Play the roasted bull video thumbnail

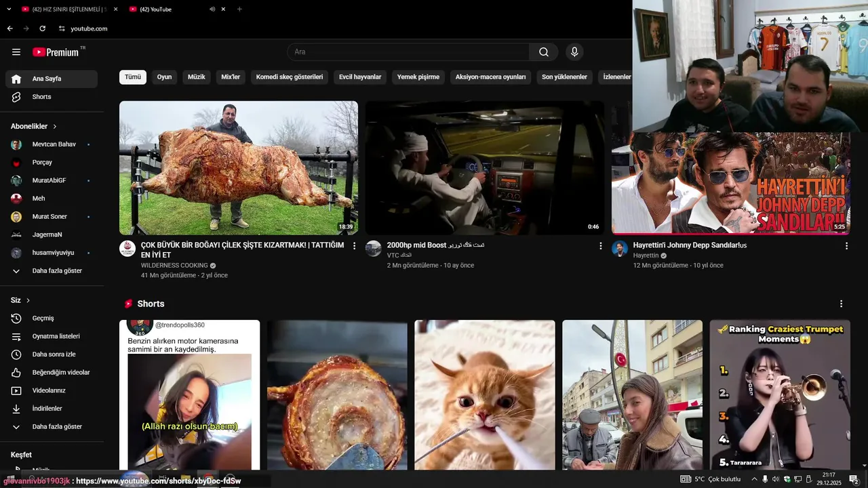[x=239, y=168]
